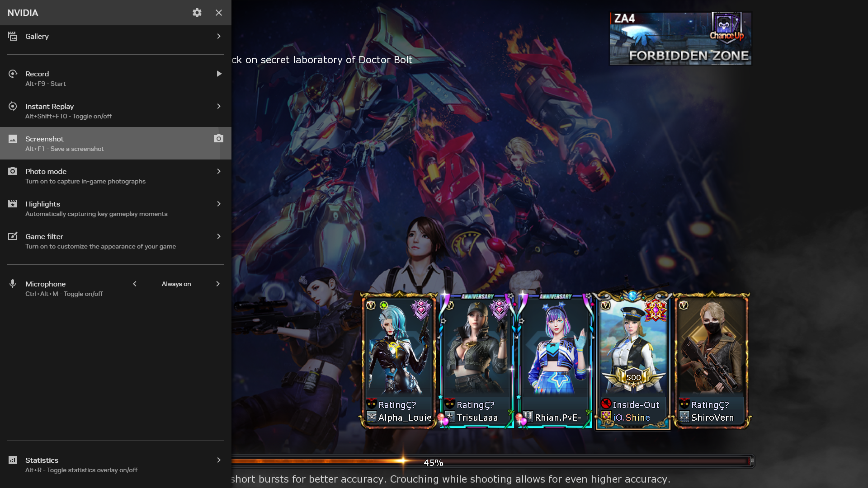Expand the Game filter chevron

point(219,236)
